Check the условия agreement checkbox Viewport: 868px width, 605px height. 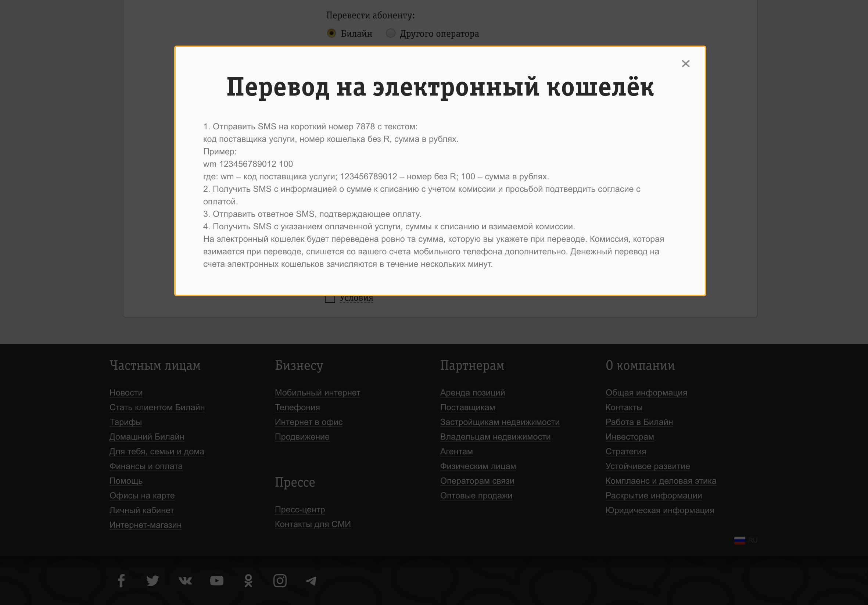(x=330, y=298)
